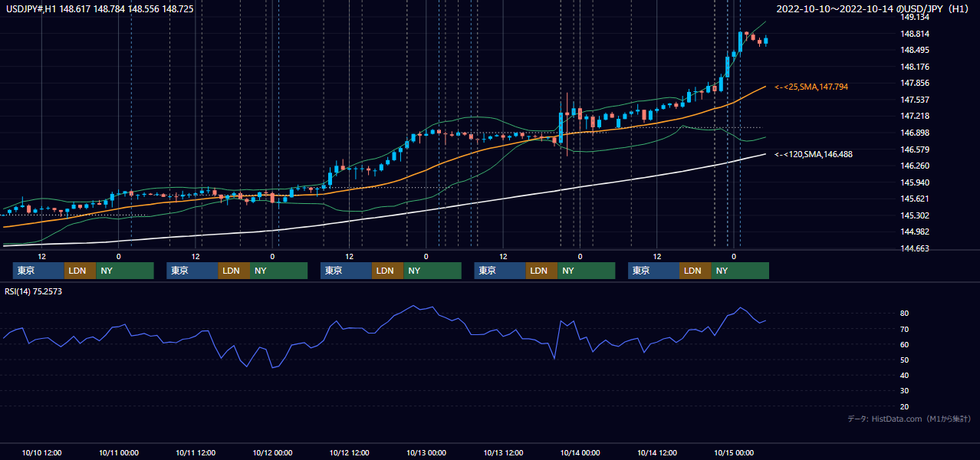
Task: Pick the 10/14 12:00 time axis label
Action: pyautogui.click(x=657, y=452)
